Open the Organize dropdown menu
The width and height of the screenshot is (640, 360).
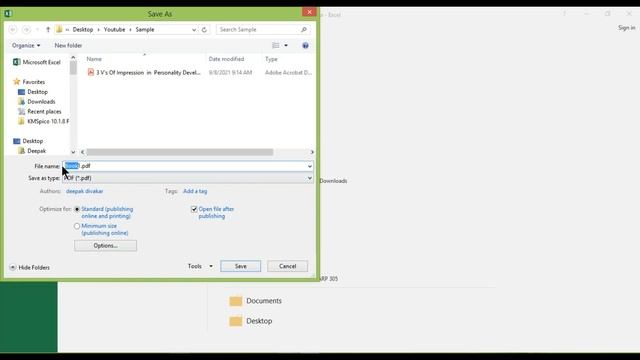(x=26, y=45)
